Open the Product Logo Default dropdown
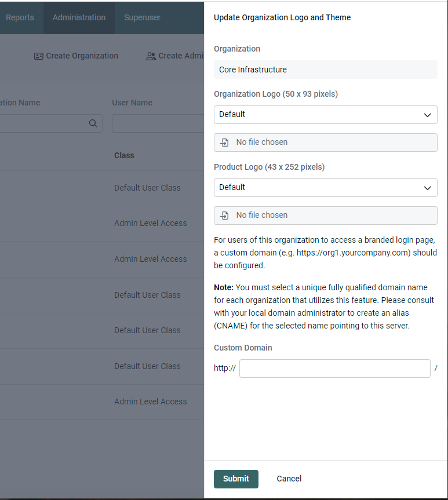 tap(326, 188)
